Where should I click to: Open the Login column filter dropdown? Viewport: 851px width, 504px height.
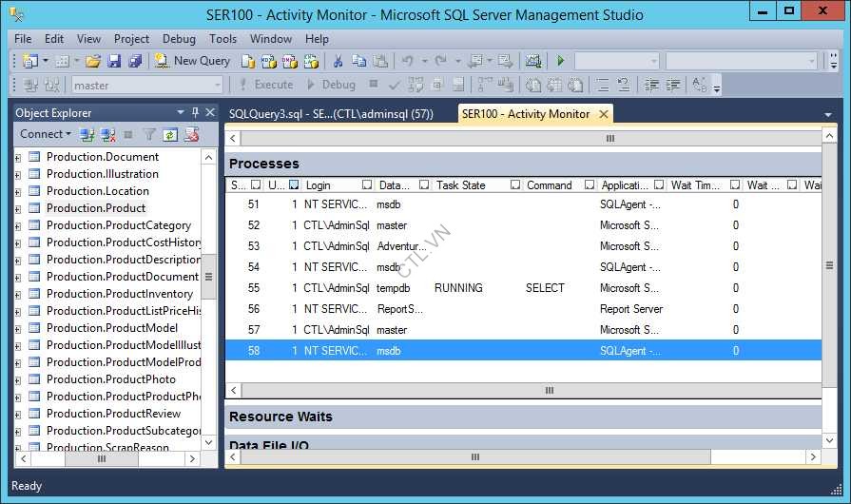point(367,185)
